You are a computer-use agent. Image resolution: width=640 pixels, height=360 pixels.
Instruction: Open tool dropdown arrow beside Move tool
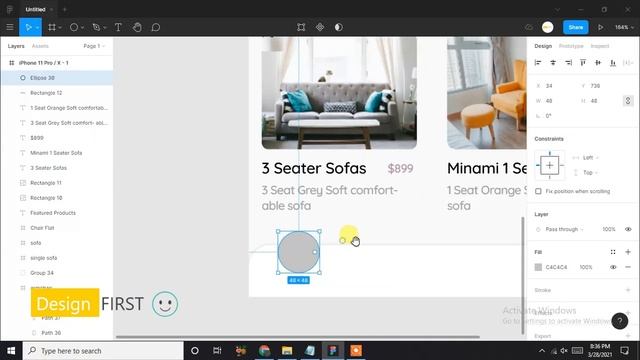(37, 27)
